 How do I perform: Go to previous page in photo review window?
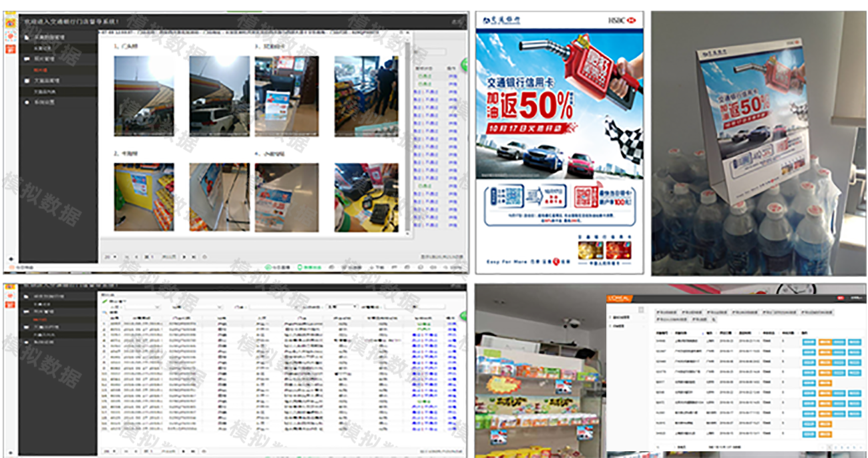(x=137, y=256)
